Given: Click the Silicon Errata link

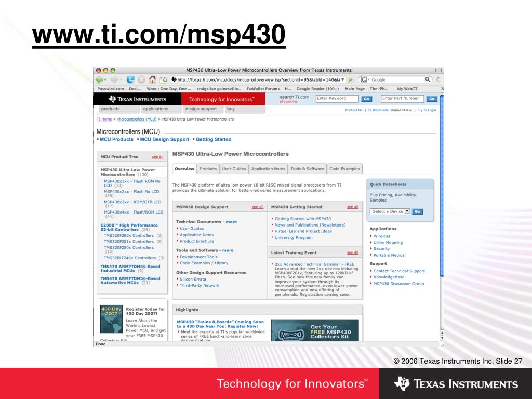Looking at the screenshot, I should coord(193,279).
